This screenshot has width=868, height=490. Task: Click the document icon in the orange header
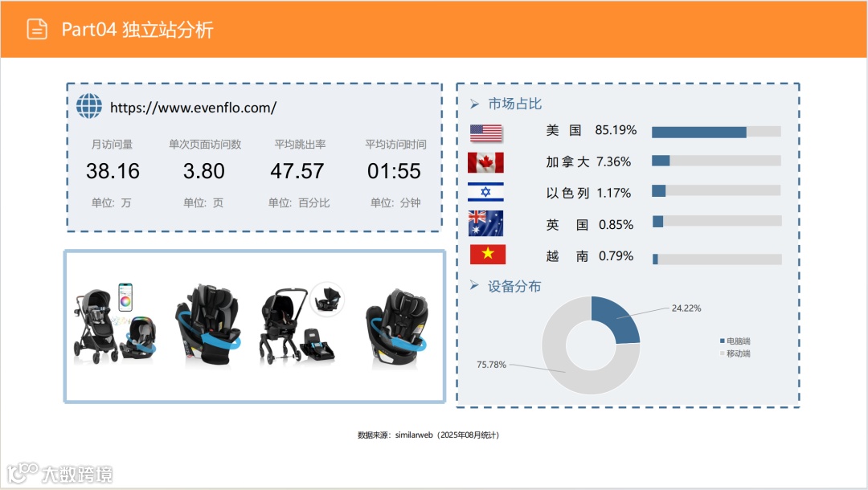pos(37,29)
